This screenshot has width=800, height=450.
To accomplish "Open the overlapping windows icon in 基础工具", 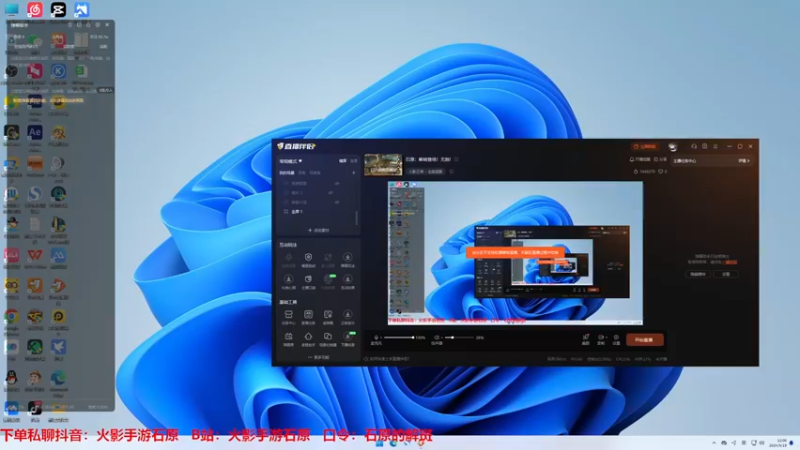I will pos(328,339).
